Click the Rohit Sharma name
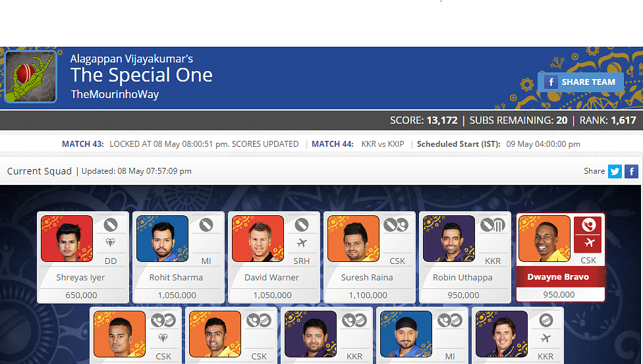 pos(176,278)
